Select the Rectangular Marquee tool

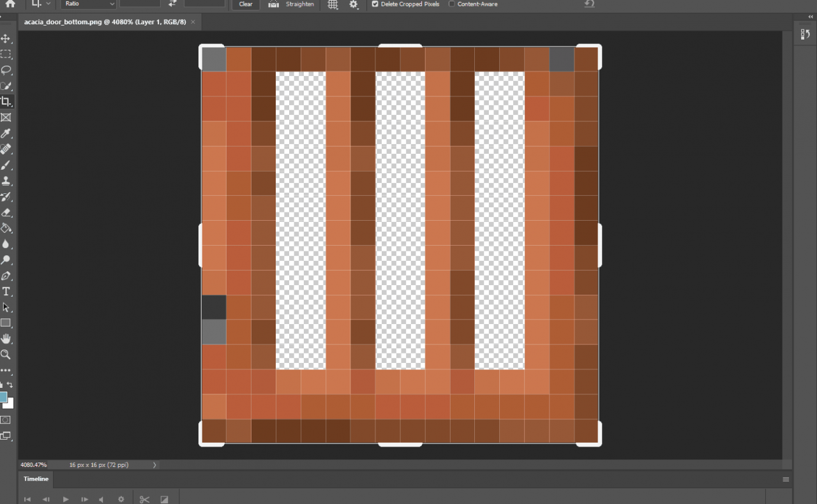click(x=6, y=55)
